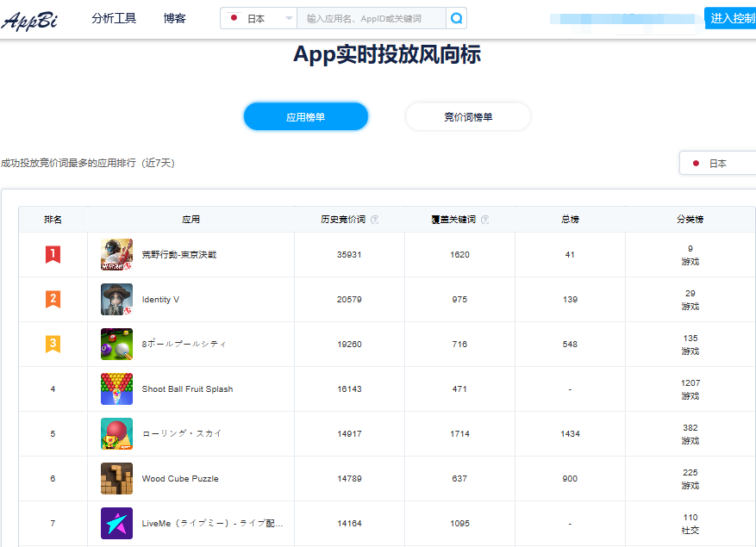Open the 日本 country dropdown in the header
The image size is (756, 547).
(257, 17)
